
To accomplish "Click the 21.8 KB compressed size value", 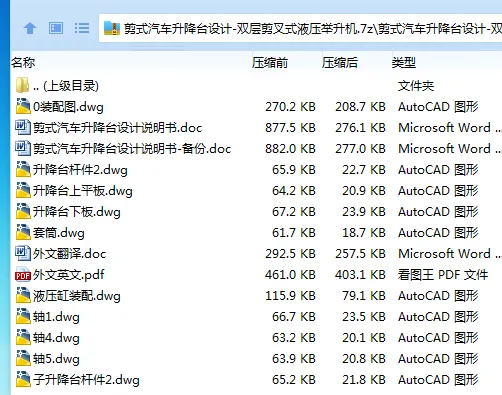I will pos(364,380).
